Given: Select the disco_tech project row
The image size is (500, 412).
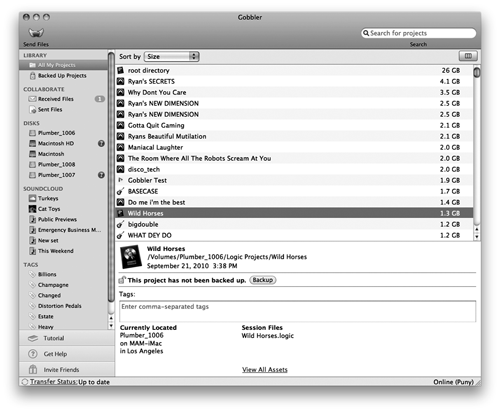Looking at the screenshot, I should [x=294, y=169].
